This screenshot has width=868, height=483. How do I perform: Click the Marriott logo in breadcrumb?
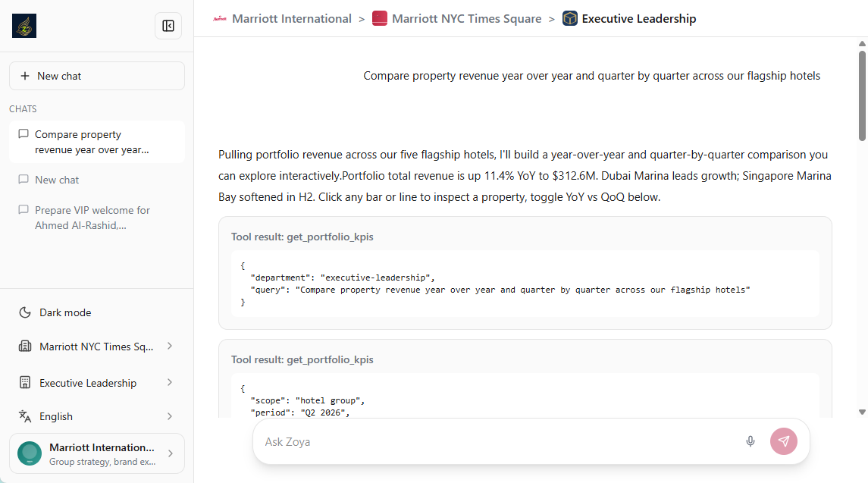pos(220,19)
